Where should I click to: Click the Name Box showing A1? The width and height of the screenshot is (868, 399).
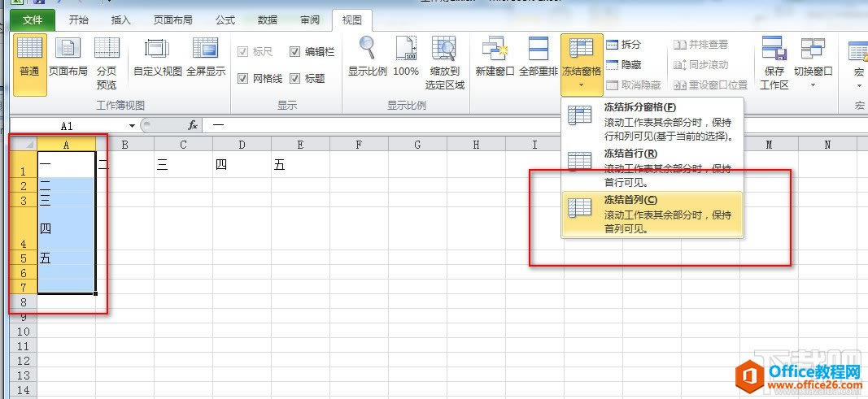point(68,126)
